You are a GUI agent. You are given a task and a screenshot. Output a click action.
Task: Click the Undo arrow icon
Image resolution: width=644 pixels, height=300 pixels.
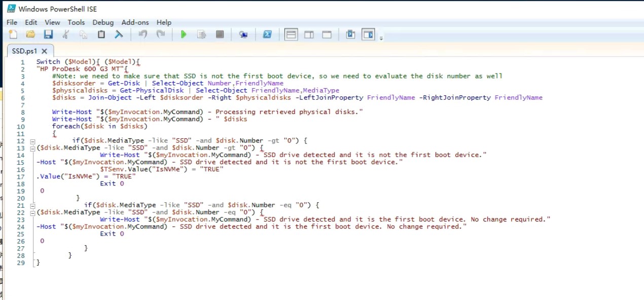pyautogui.click(x=143, y=34)
